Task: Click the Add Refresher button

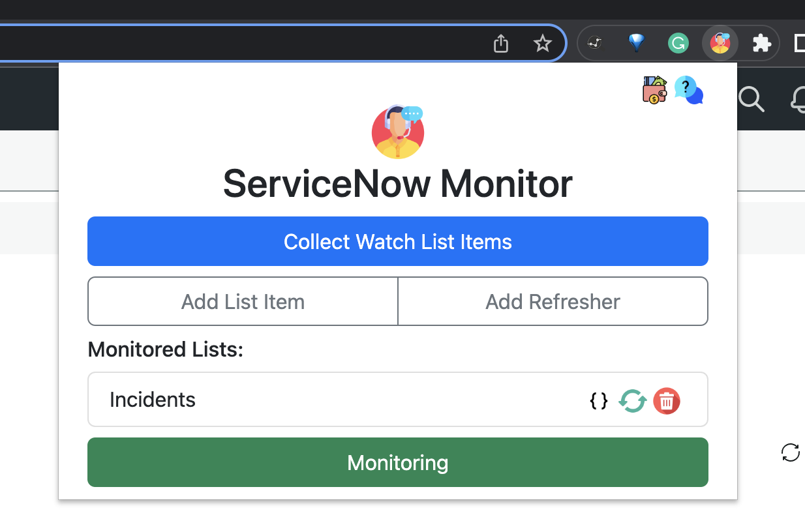Action: (553, 301)
